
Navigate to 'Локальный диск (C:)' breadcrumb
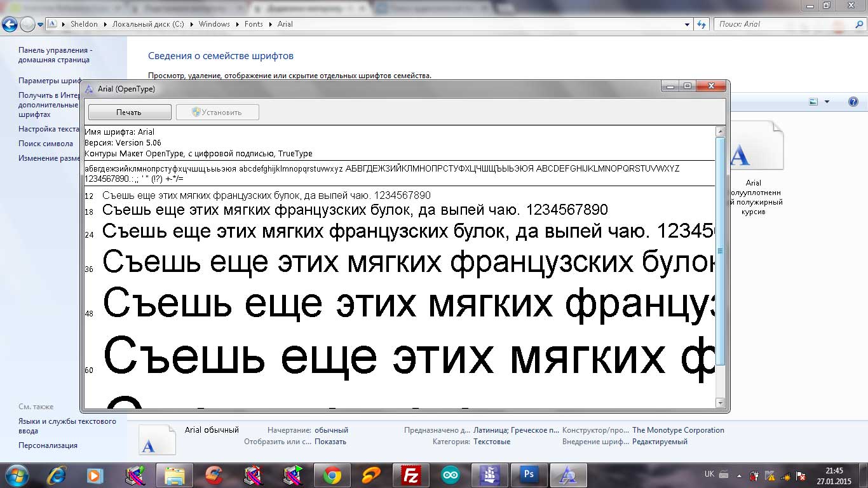point(148,24)
